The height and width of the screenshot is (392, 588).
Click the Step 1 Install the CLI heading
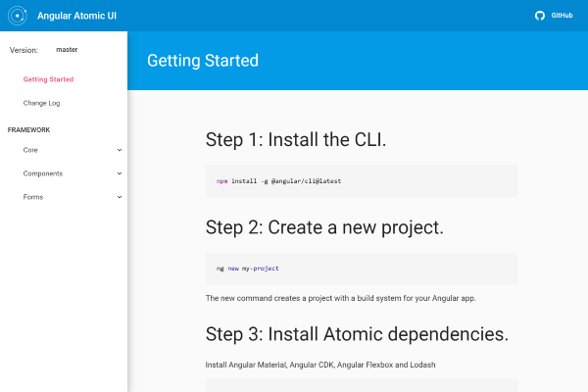pyautogui.click(x=296, y=140)
